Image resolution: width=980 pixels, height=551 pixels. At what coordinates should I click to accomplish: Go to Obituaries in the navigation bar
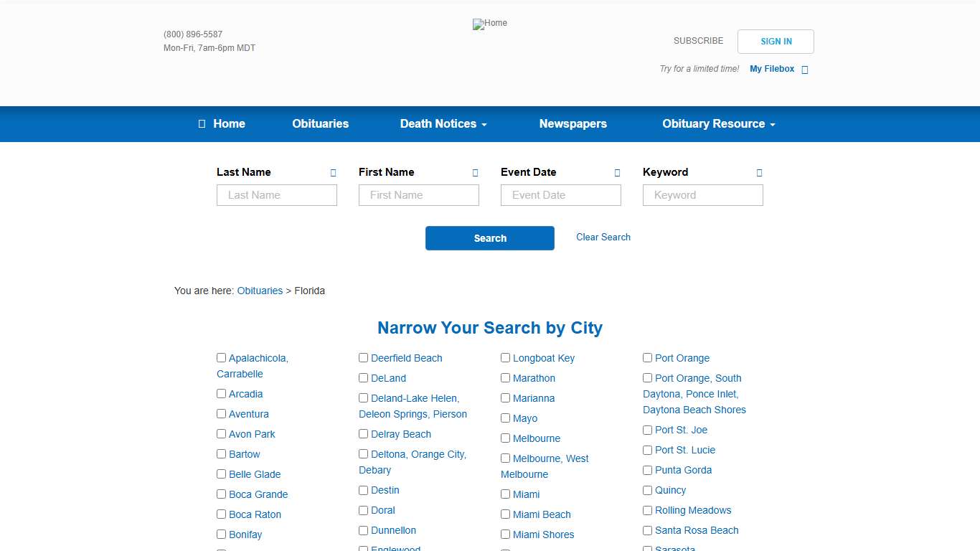click(x=320, y=124)
